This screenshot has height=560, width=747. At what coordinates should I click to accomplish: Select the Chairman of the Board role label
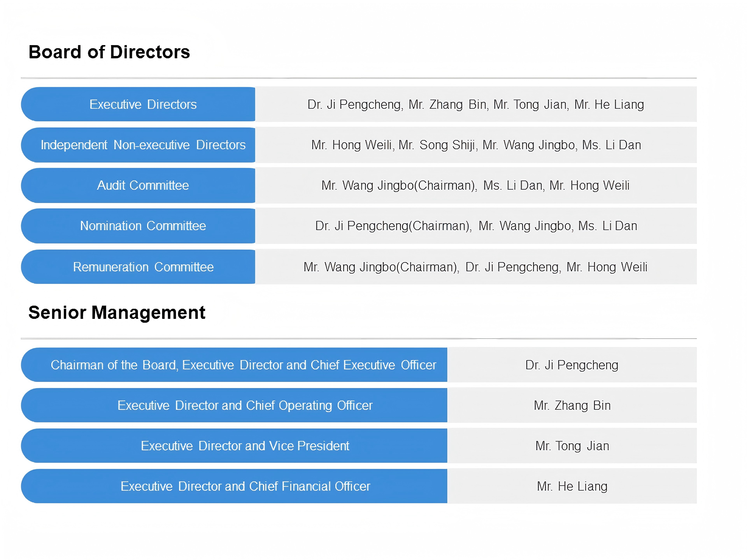click(243, 365)
